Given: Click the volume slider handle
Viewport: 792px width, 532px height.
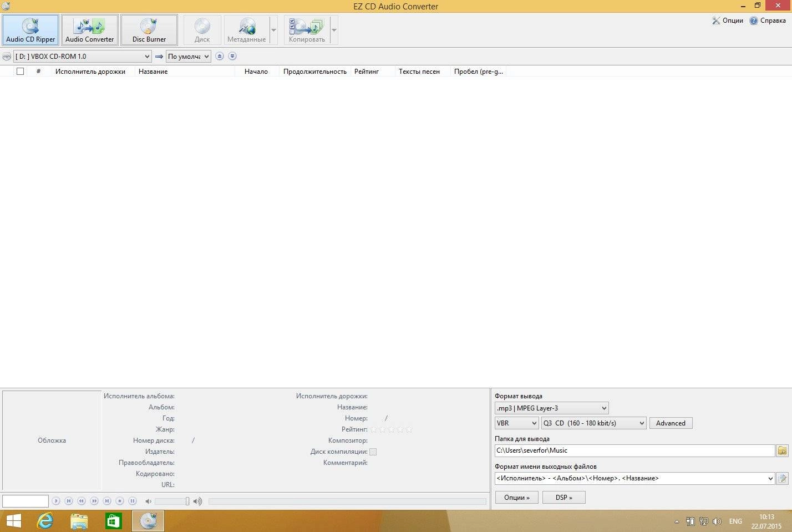Looking at the screenshot, I should click(x=187, y=501).
